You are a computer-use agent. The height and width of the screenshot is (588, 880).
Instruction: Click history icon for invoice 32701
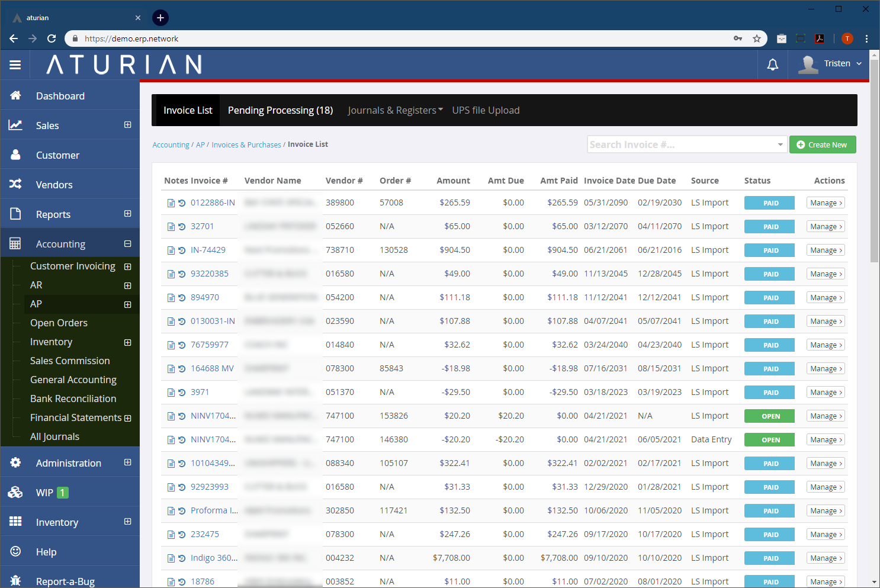(x=182, y=227)
